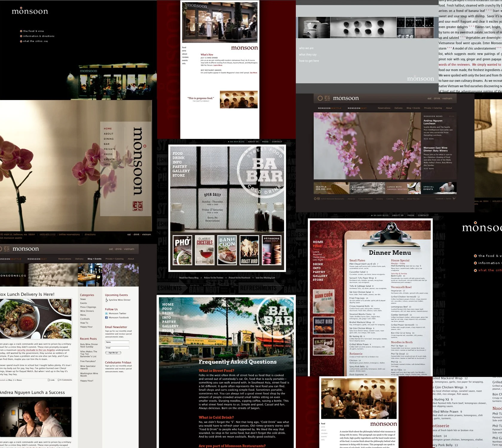Screen dimensions: 502x448
Task: Select Blog + Events in the blog mockup nav
Action: 94,259
